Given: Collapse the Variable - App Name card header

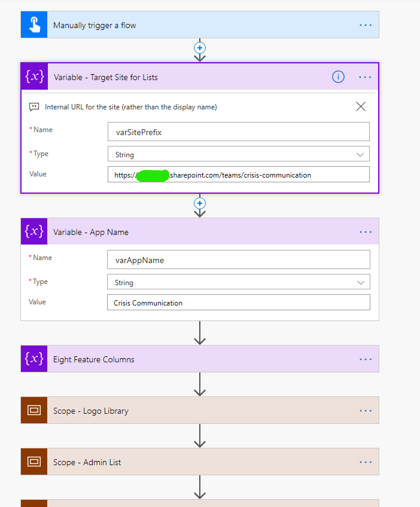Looking at the screenshot, I should 179,232.
